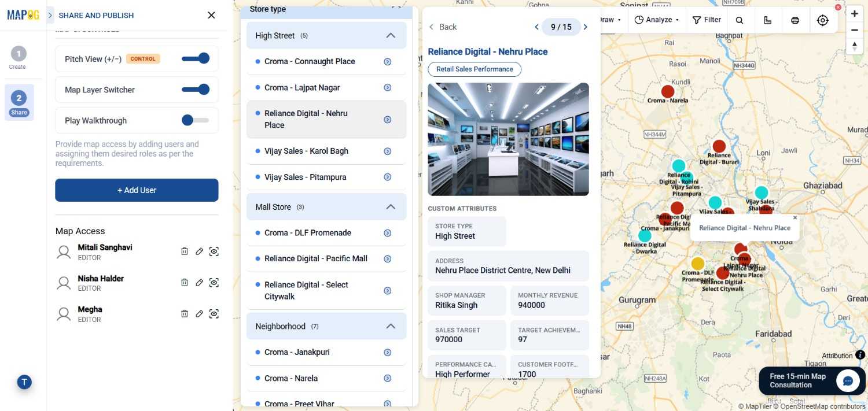Open details arrow for Croma - DLF Promenade
The width and height of the screenshot is (868, 411).
[x=388, y=233]
